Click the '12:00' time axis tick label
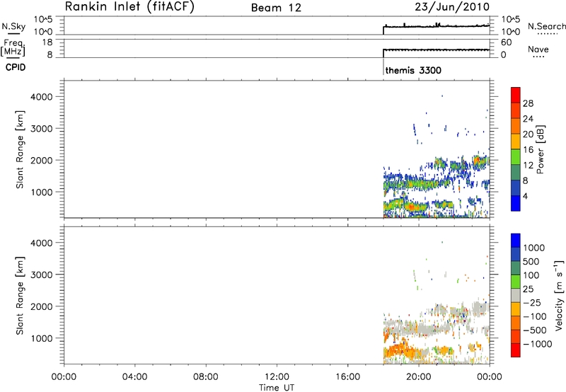This screenshot has height=392, width=566. point(277,377)
